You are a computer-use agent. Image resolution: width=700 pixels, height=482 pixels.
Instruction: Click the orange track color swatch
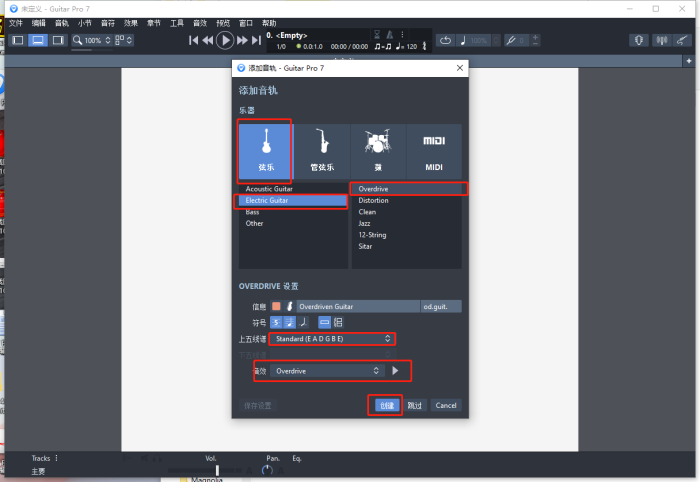point(276,306)
